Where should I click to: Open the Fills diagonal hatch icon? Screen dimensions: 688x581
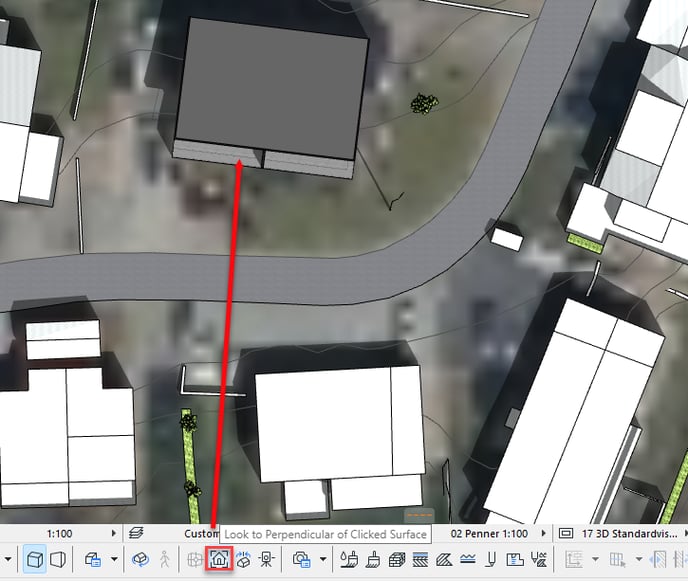444,559
